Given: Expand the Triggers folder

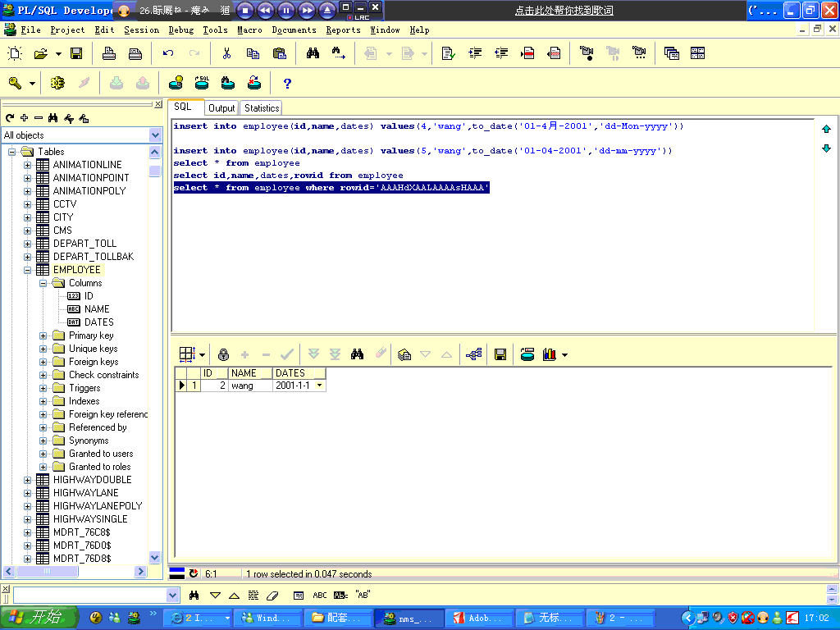Looking at the screenshot, I should (43, 388).
